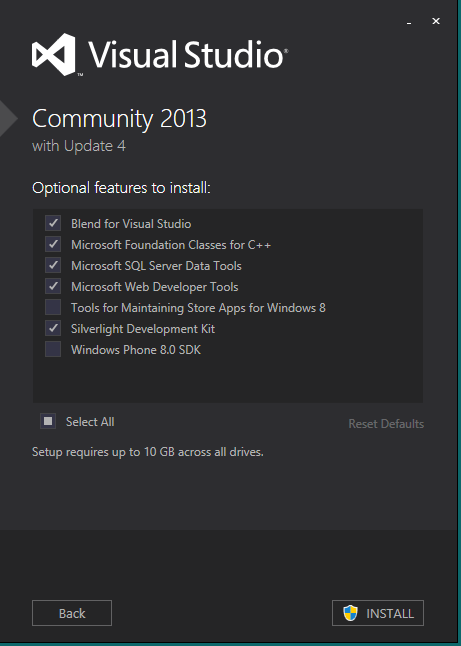Enable Tools for Maintaining Store Apps checkbox
This screenshot has height=646, width=461.
pos(53,307)
